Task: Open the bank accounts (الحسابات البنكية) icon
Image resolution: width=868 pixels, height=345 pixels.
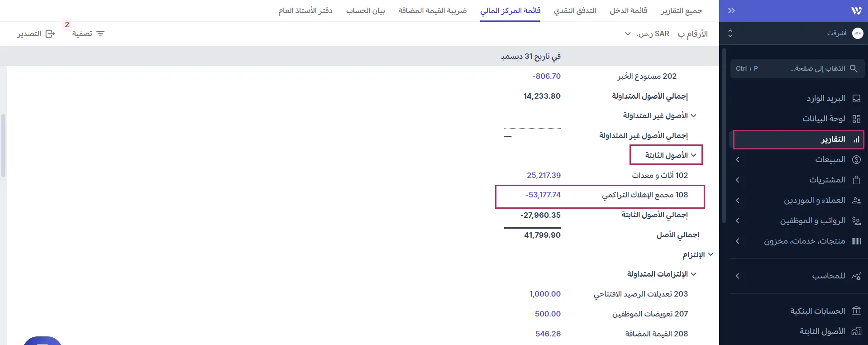Action: click(x=857, y=311)
